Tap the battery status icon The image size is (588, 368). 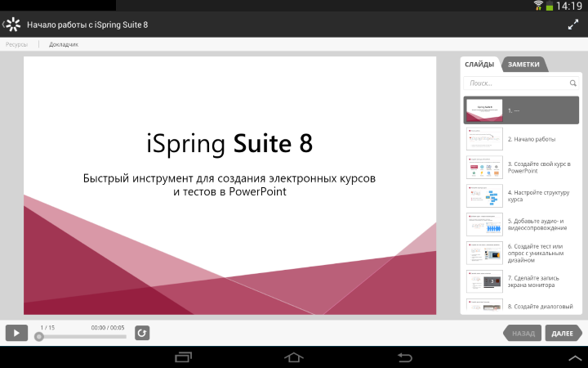550,6
